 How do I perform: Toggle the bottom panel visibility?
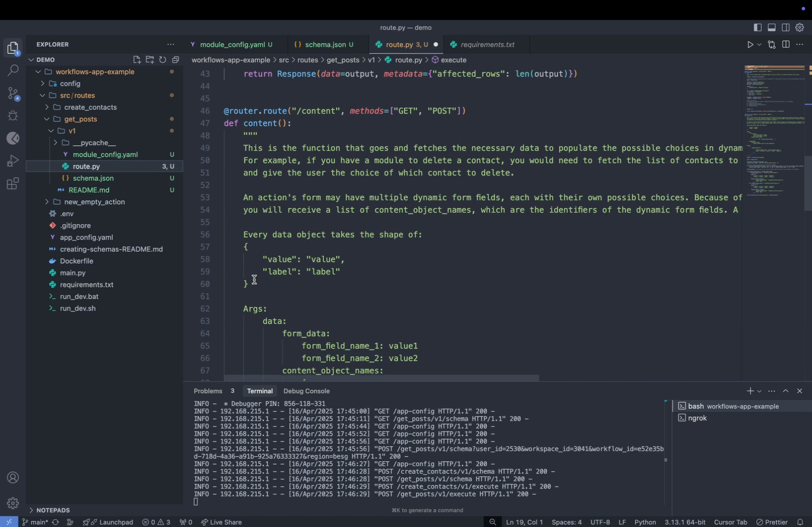point(771,28)
